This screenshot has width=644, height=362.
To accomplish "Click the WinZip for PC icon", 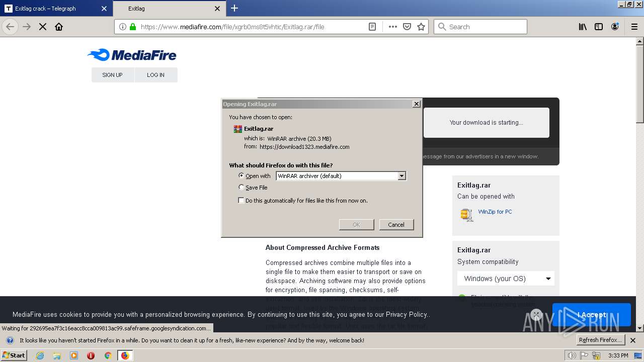I will click(x=467, y=215).
